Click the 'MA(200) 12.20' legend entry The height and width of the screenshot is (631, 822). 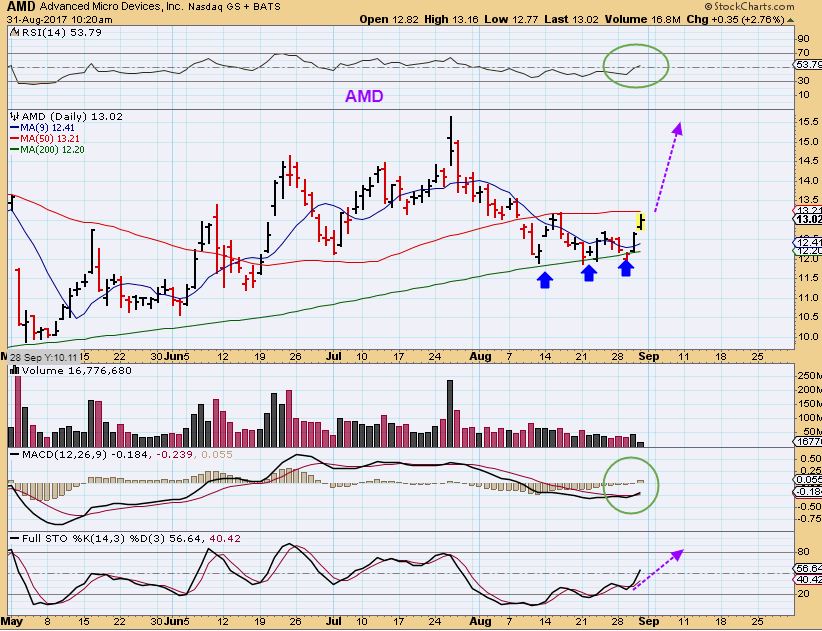(x=52, y=150)
